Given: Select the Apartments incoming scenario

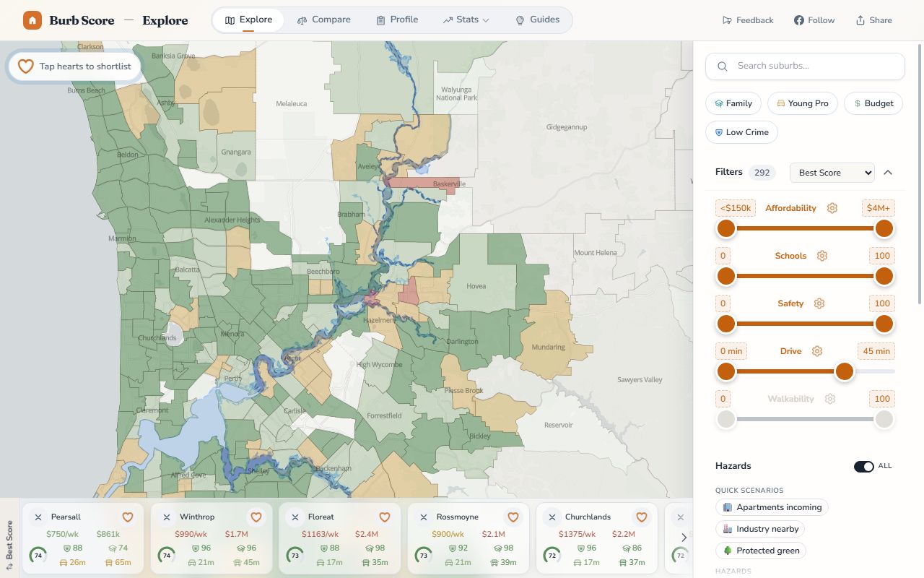Looking at the screenshot, I should coord(772,507).
